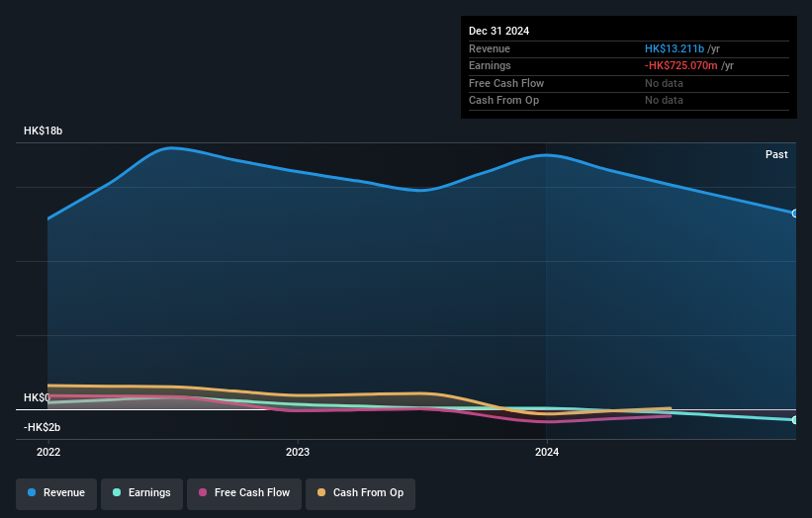The image size is (812, 518).
Task: Click the -HK$725.070m earnings value
Action: point(681,65)
